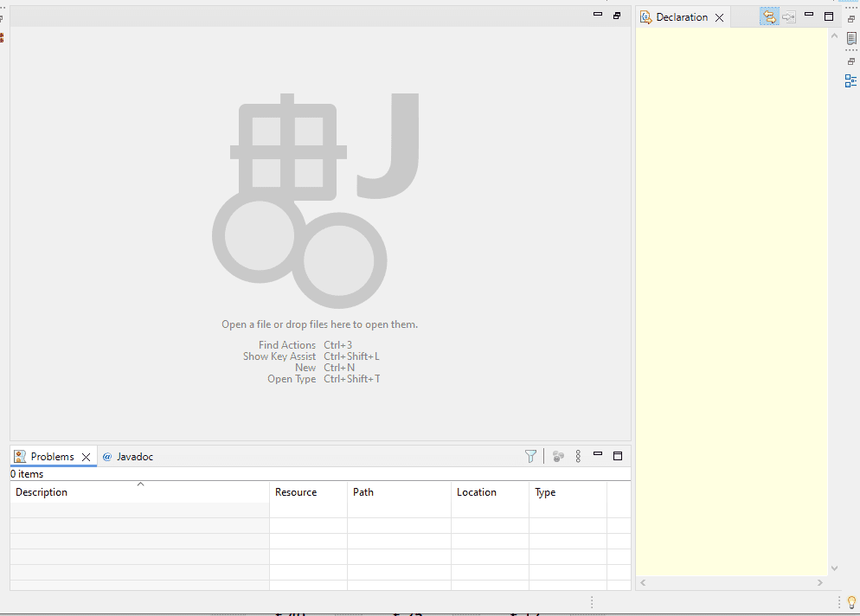Click the Declaration view scroll-down arrow
The width and height of the screenshot is (860, 616).
point(834,568)
